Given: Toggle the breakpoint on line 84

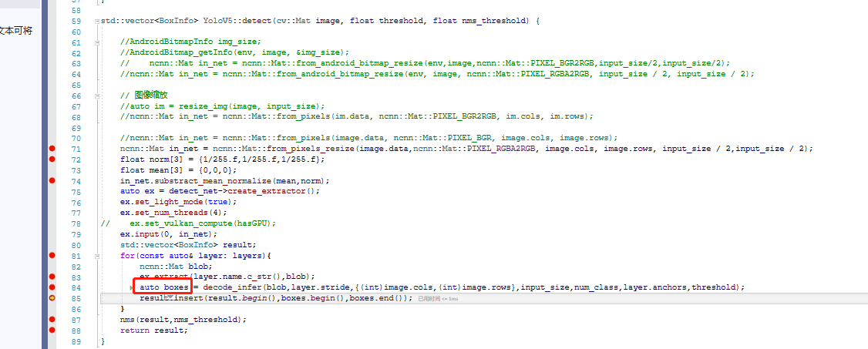Looking at the screenshot, I should [52, 287].
